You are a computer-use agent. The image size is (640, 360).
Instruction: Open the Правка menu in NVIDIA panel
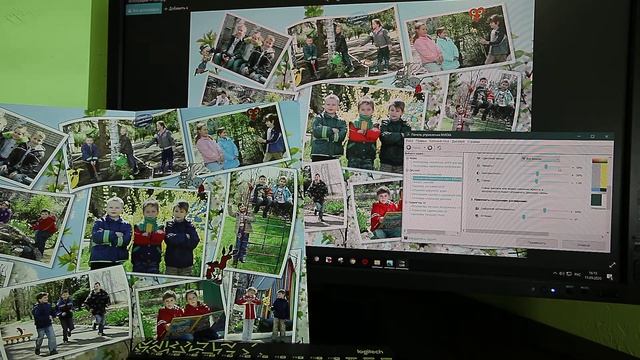click(x=421, y=141)
